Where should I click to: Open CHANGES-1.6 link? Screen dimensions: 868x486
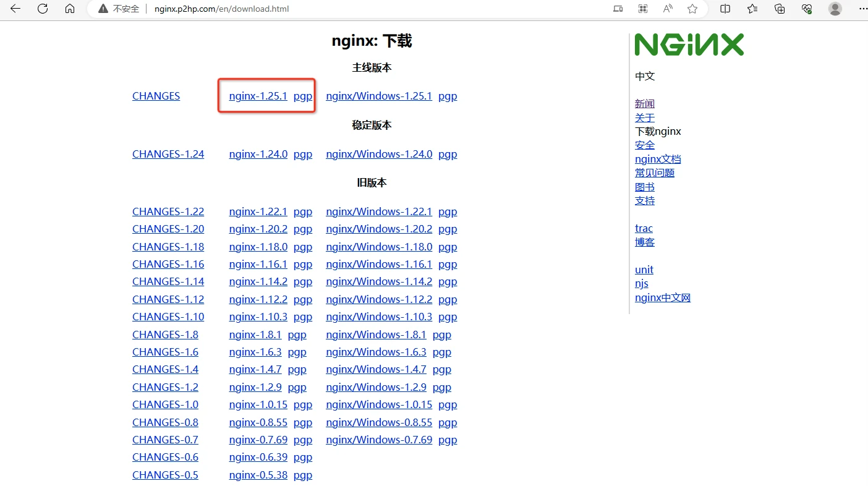[165, 352]
